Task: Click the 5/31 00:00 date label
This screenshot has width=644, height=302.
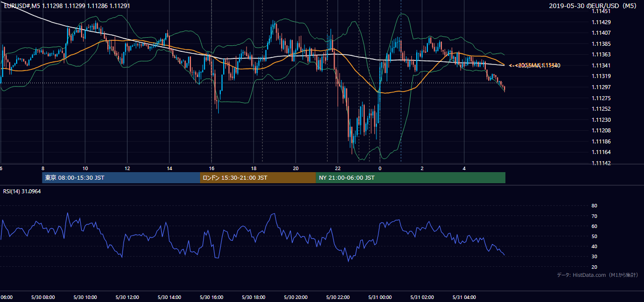Action: click(x=380, y=297)
